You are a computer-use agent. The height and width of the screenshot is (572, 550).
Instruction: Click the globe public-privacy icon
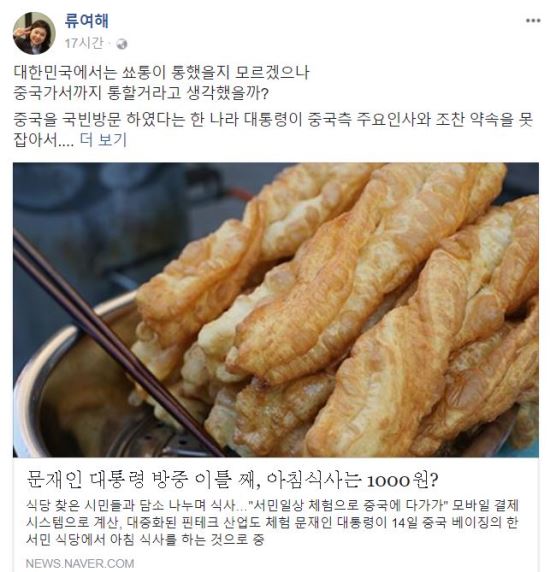tap(121, 44)
